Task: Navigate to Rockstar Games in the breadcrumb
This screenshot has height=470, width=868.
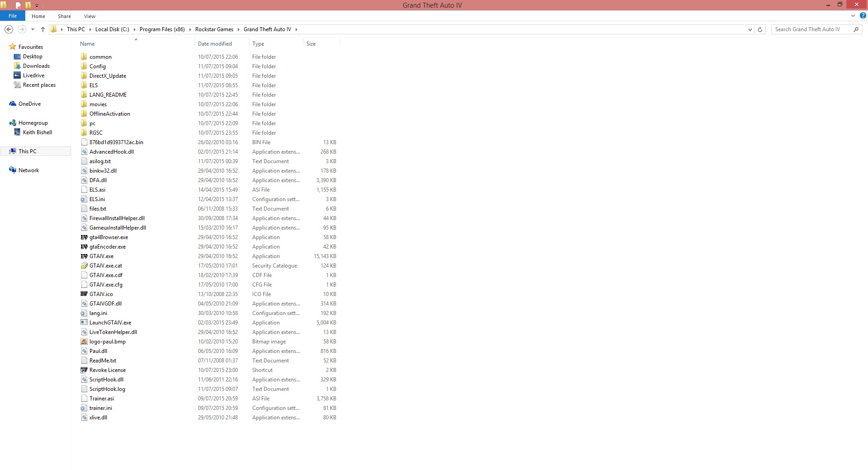Action: click(x=214, y=29)
